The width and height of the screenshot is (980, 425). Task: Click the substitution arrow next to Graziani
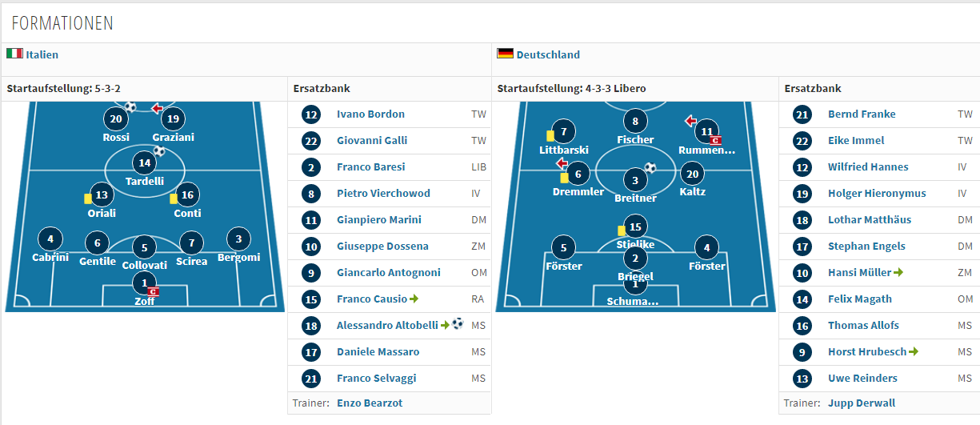157,108
